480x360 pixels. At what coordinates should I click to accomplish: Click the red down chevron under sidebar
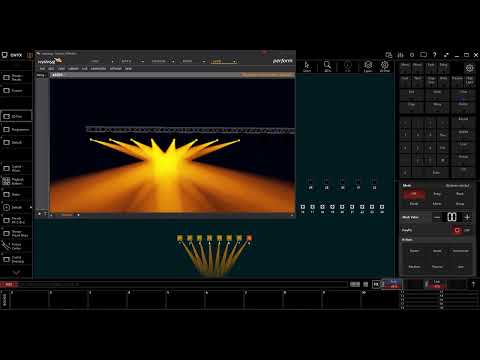click(16, 273)
